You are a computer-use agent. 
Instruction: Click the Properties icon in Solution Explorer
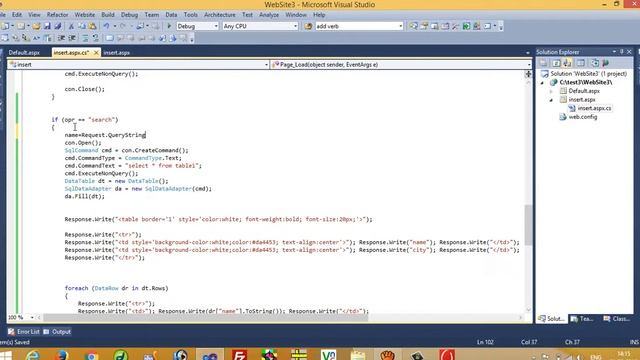pyautogui.click(x=544, y=63)
